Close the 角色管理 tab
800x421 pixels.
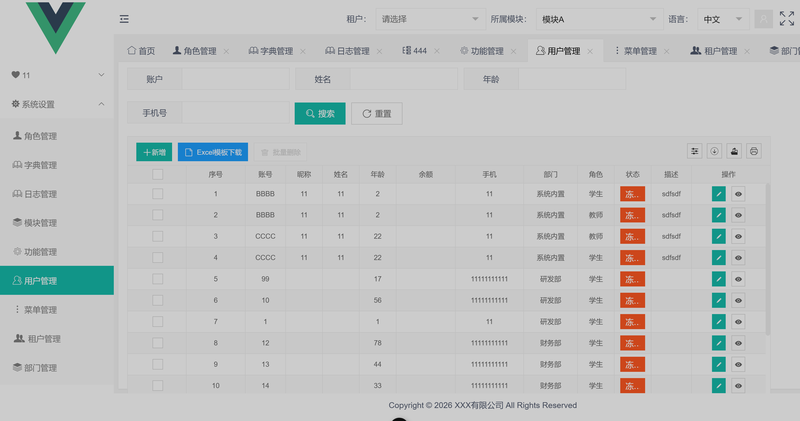pos(226,51)
